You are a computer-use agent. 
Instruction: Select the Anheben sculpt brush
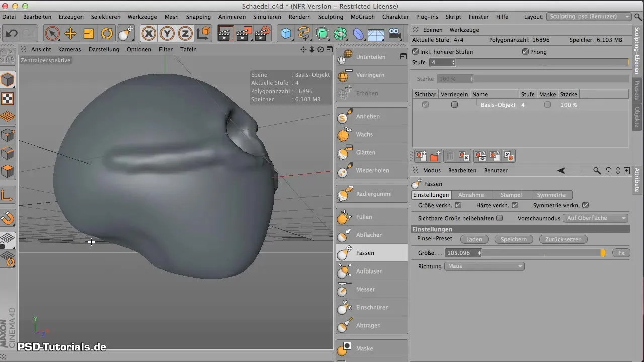372,116
